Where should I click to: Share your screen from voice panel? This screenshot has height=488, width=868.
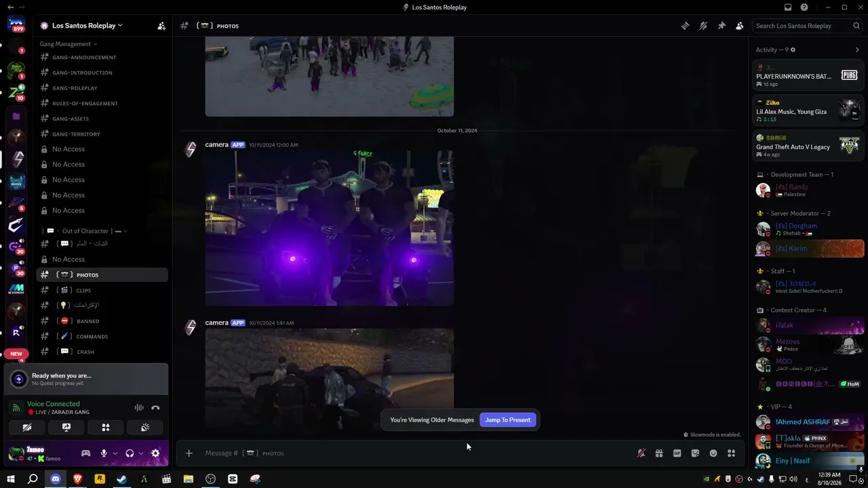tap(66, 428)
